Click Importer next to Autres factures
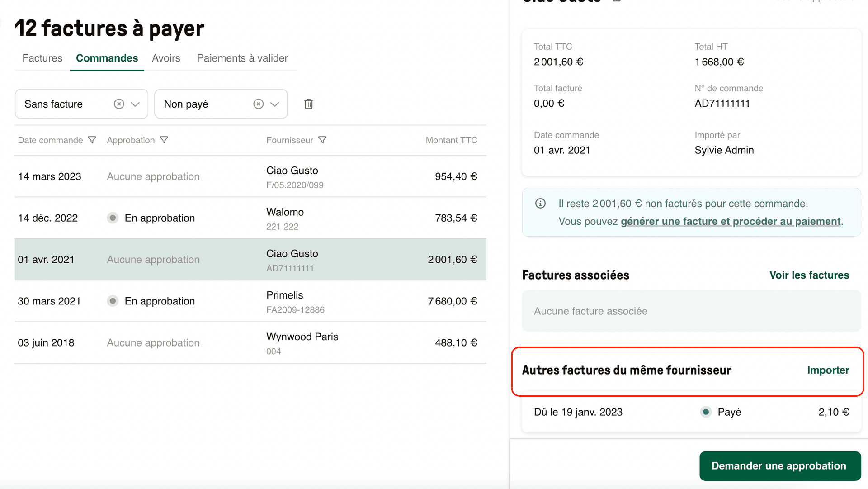The height and width of the screenshot is (489, 868). pos(828,370)
